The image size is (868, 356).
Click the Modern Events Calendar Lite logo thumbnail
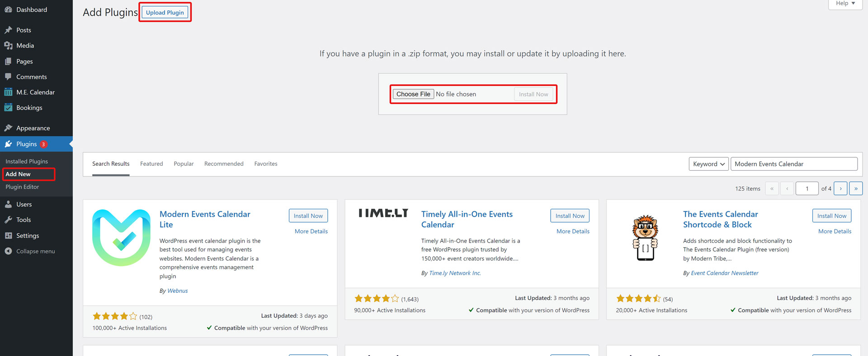click(x=121, y=238)
